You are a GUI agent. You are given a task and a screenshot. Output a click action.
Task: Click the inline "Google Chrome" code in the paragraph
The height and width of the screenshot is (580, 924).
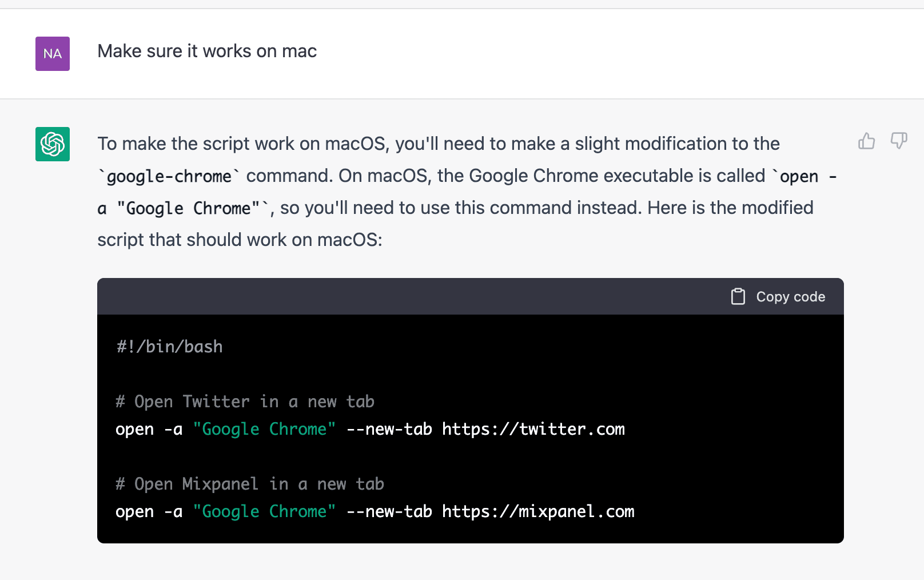coord(189,208)
